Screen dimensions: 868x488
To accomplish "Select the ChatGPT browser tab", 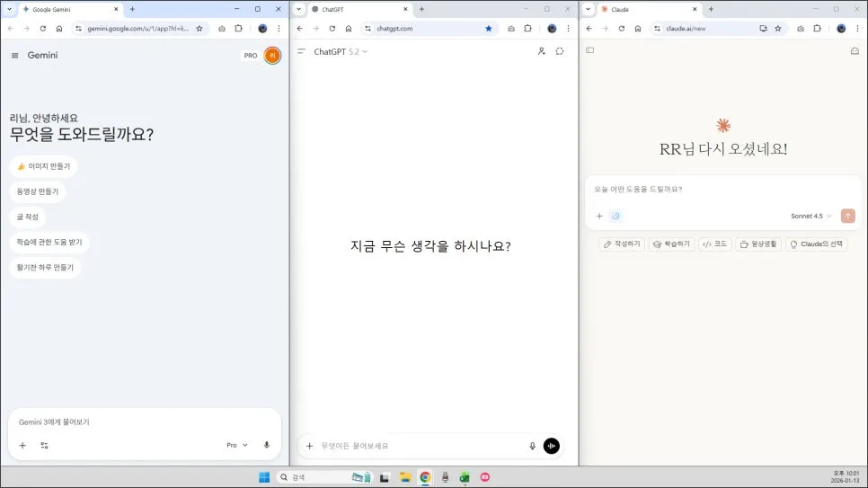I will coord(359,9).
